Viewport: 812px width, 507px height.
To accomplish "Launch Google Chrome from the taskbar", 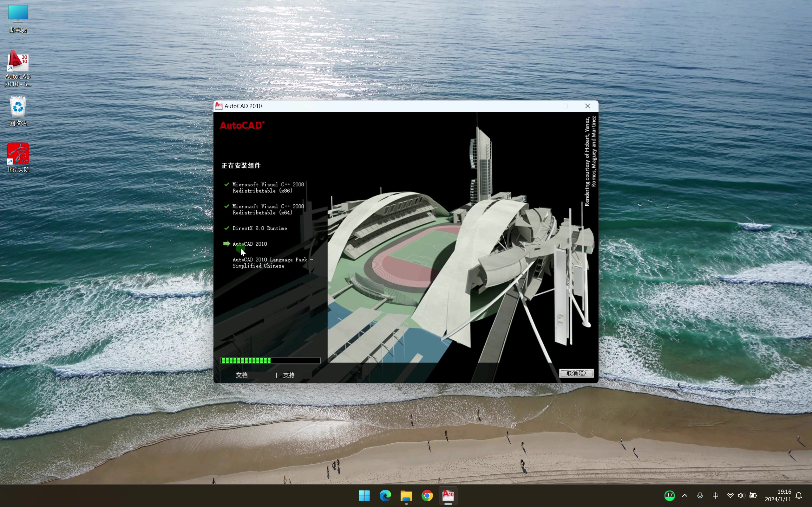I will [427, 496].
